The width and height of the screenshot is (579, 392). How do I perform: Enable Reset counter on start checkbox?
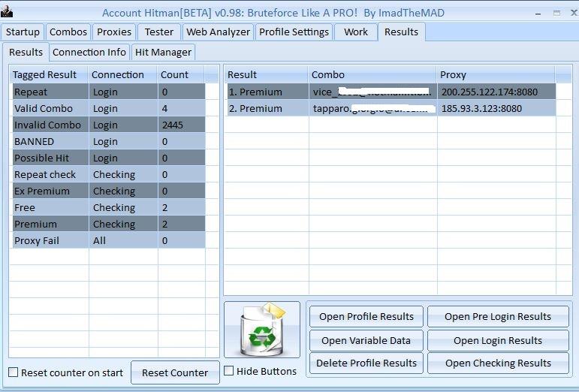(x=14, y=372)
